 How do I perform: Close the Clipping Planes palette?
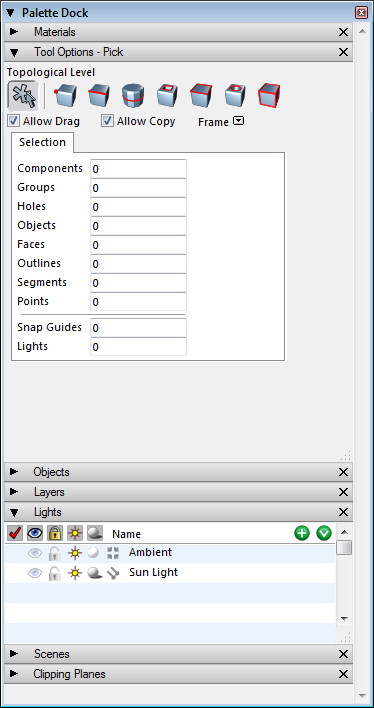tap(343, 674)
